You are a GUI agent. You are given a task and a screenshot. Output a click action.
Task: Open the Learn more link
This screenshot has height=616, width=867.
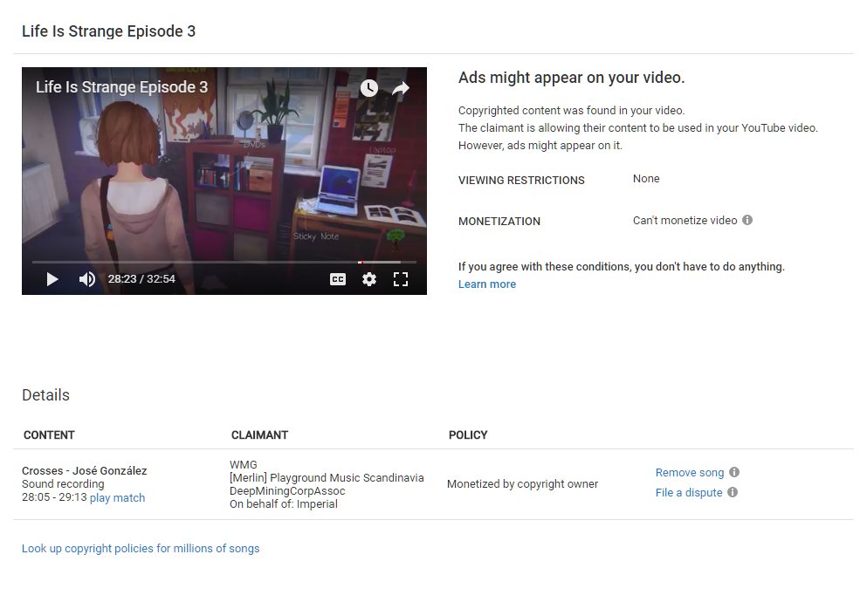(x=486, y=284)
